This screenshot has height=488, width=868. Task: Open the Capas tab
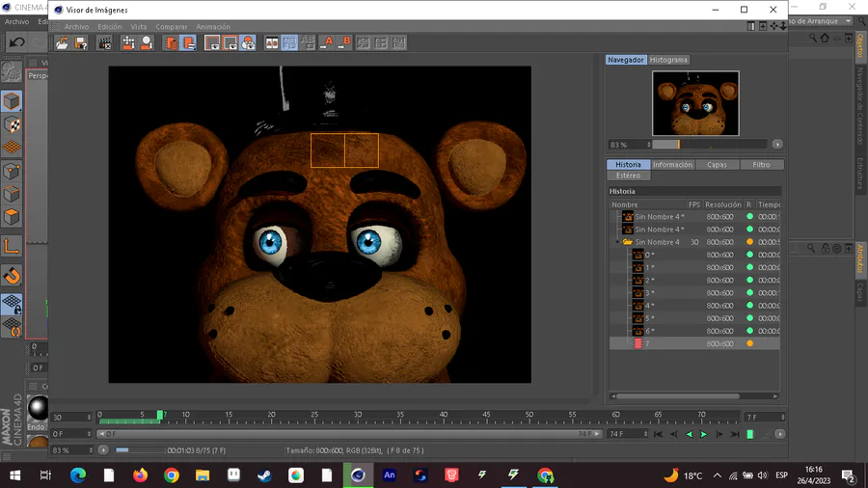coord(717,165)
